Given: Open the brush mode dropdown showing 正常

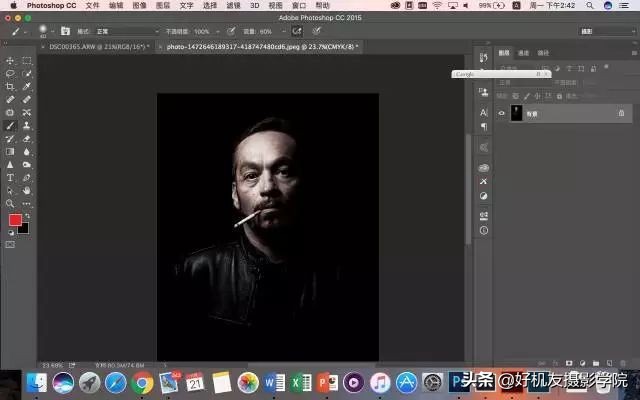Looking at the screenshot, I should (128, 31).
